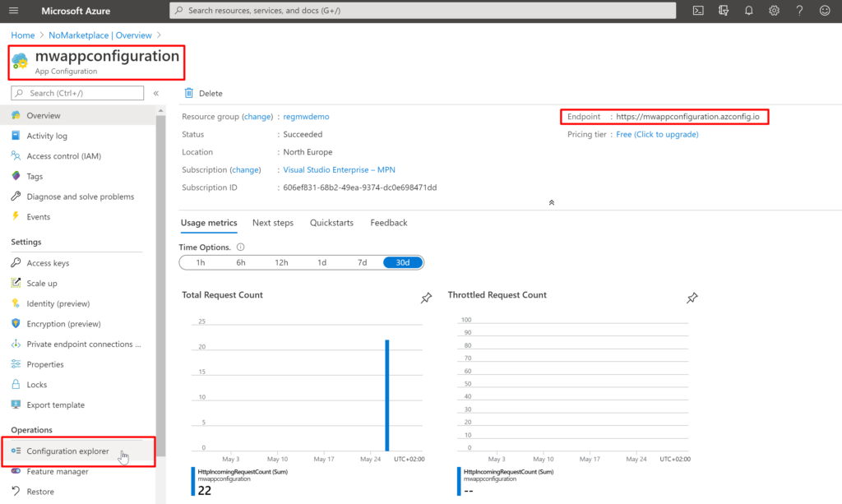Click the Feature manager toggle icon

click(16, 471)
